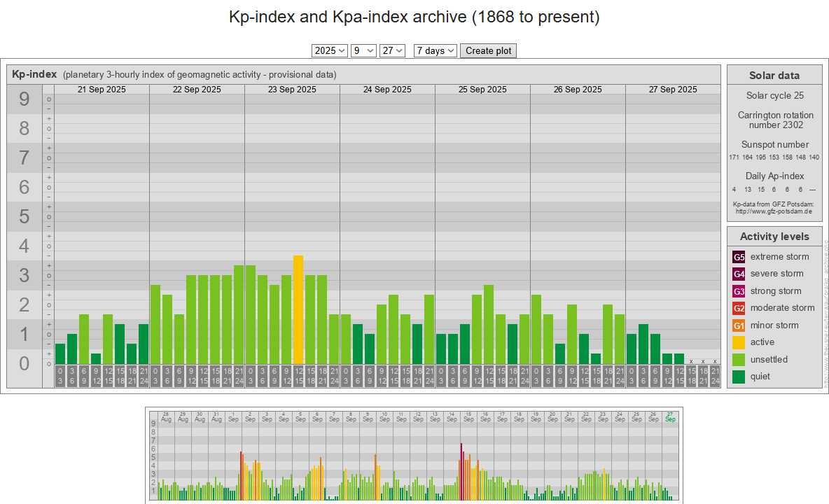Expand the '7 days' range dropdown
This screenshot has height=504, width=829.
tap(435, 50)
